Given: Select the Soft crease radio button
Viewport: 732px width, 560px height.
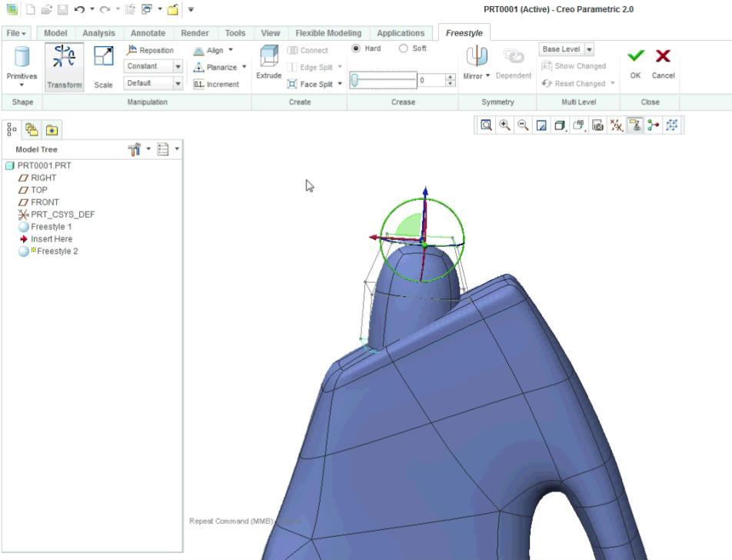Looking at the screenshot, I should click(x=404, y=48).
